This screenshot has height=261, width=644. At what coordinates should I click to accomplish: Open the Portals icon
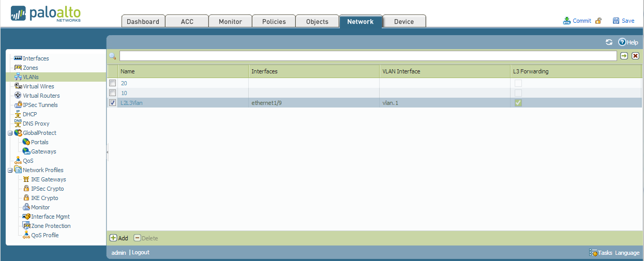tap(26, 142)
